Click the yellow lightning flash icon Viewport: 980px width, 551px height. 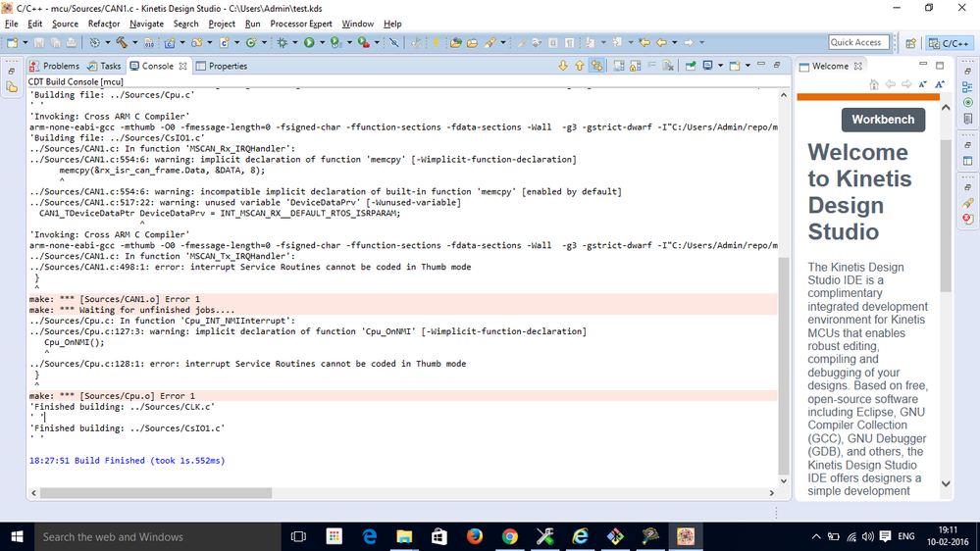(436, 42)
